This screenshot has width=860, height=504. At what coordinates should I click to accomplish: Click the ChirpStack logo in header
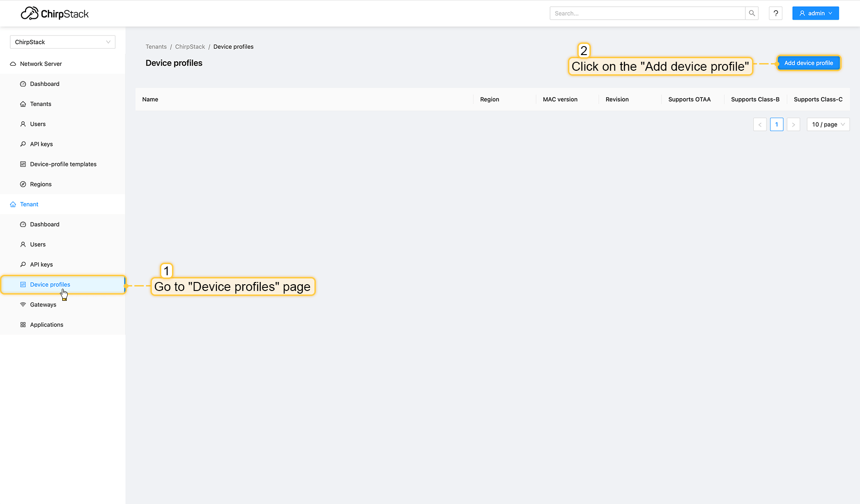55,13
